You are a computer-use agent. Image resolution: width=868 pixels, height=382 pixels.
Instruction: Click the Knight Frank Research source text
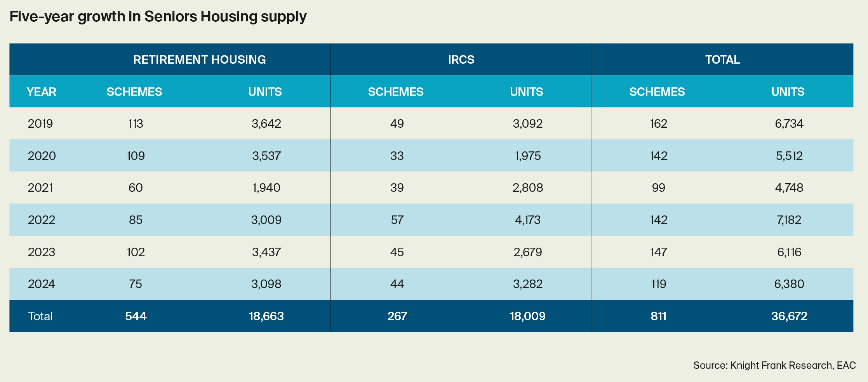[x=774, y=365]
